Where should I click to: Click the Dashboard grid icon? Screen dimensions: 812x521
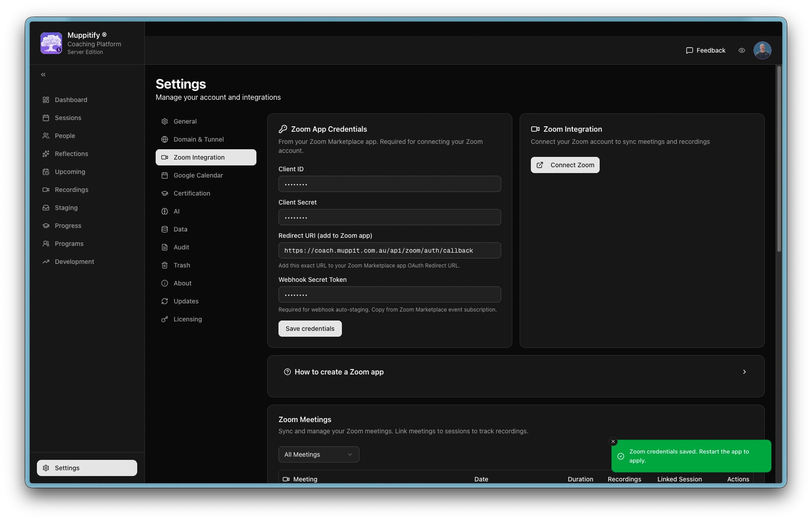[x=46, y=100]
